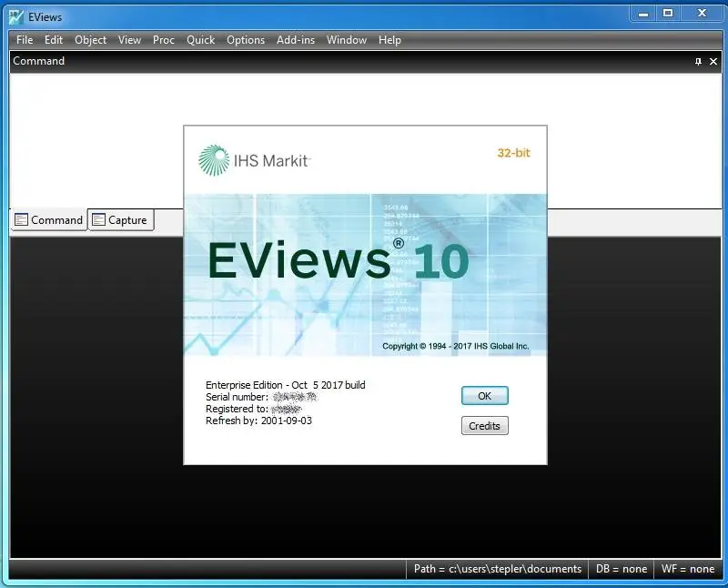
Task: Click the EViews 10 splash banner
Action: pos(366,275)
